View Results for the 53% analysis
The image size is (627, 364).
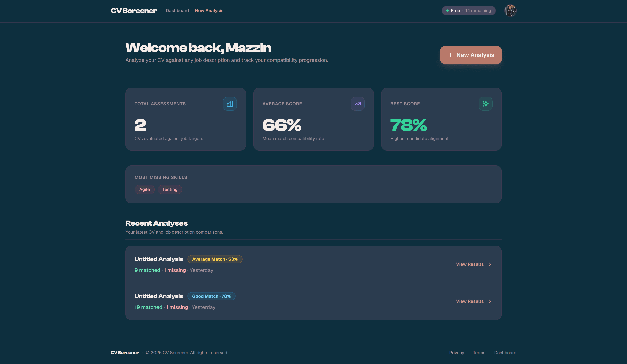click(470, 264)
